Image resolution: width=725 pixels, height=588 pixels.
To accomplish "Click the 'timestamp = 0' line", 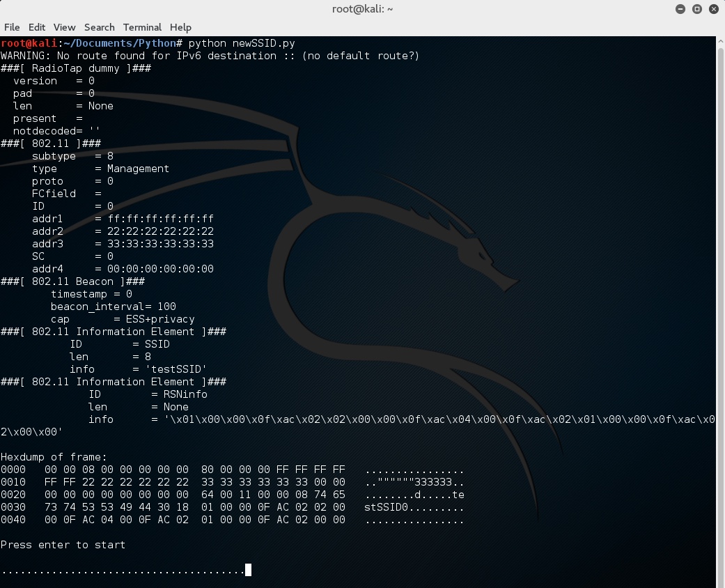I will point(91,294).
